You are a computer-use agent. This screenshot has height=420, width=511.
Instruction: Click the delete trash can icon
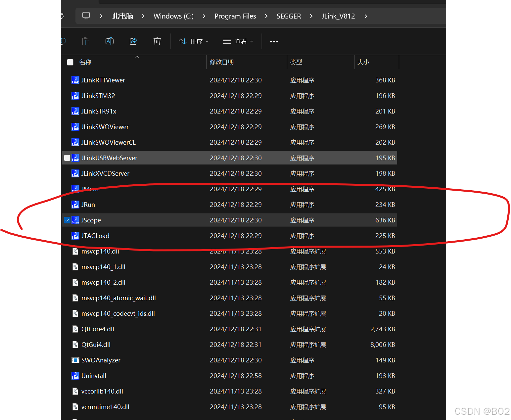click(157, 41)
